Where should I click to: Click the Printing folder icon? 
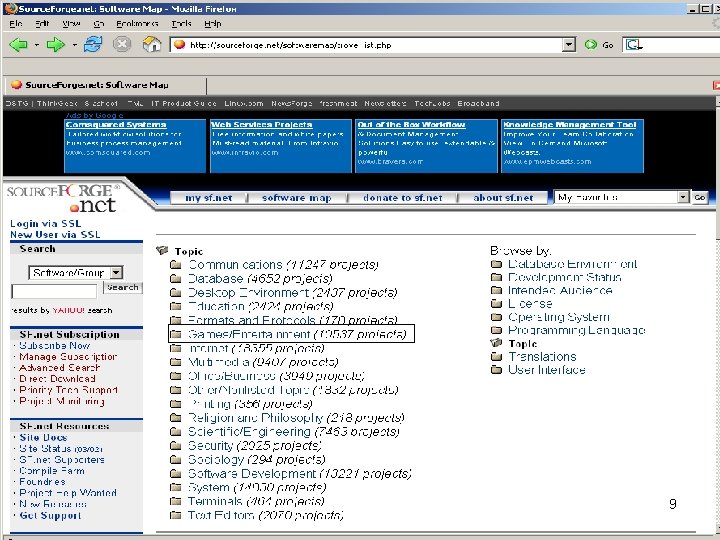click(175, 404)
